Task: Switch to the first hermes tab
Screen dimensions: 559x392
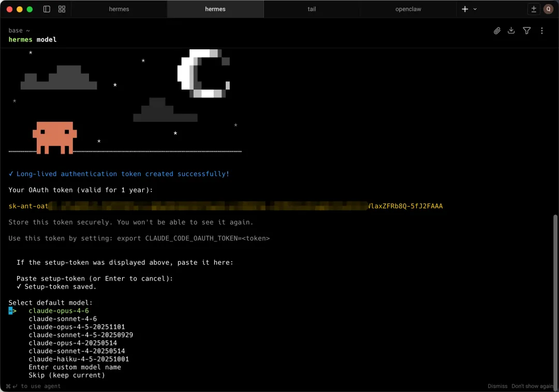Action: pyautogui.click(x=119, y=9)
